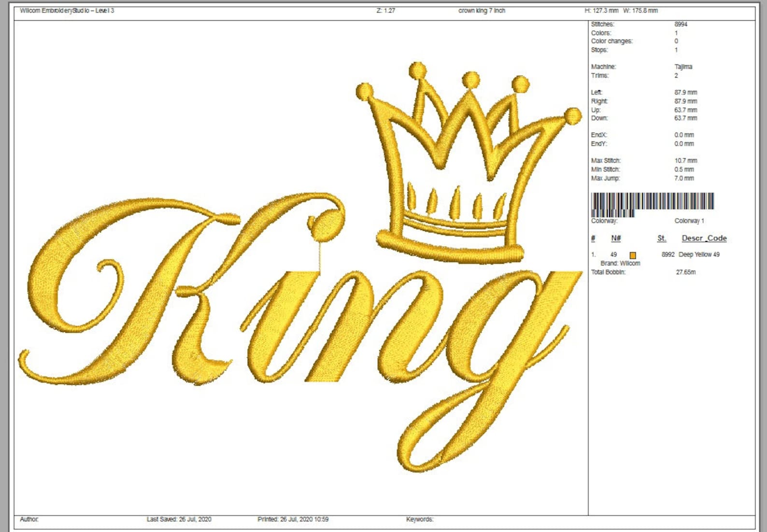Click the 'Descr_Code' column header
The height and width of the screenshot is (532, 767).
point(704,238)
